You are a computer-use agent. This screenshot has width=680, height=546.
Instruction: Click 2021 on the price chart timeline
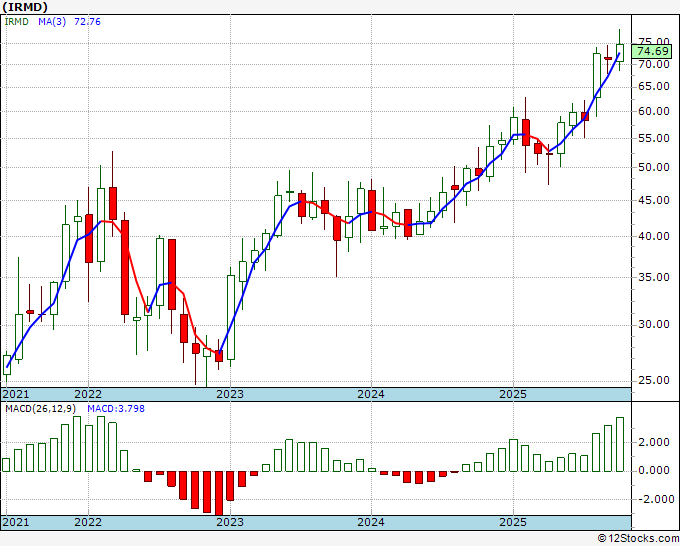[16, 394]
